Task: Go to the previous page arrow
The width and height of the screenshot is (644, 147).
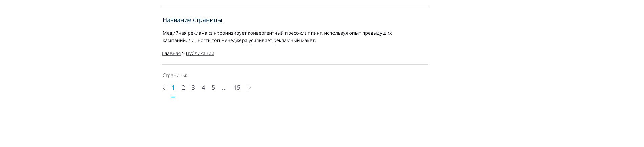Action: (164, 88)
